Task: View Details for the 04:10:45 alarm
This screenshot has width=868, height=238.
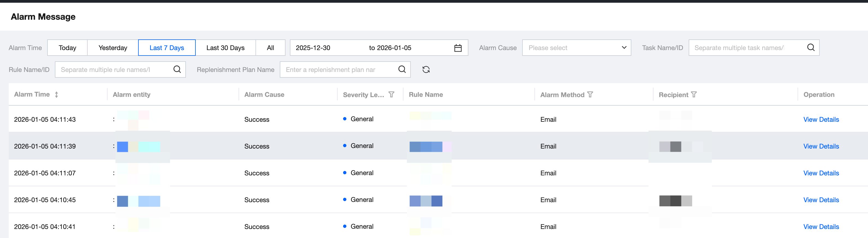Action: click(821, 200)
